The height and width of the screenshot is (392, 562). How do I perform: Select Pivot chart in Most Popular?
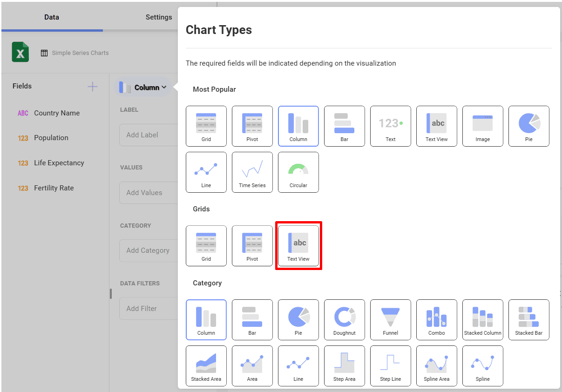252,126
